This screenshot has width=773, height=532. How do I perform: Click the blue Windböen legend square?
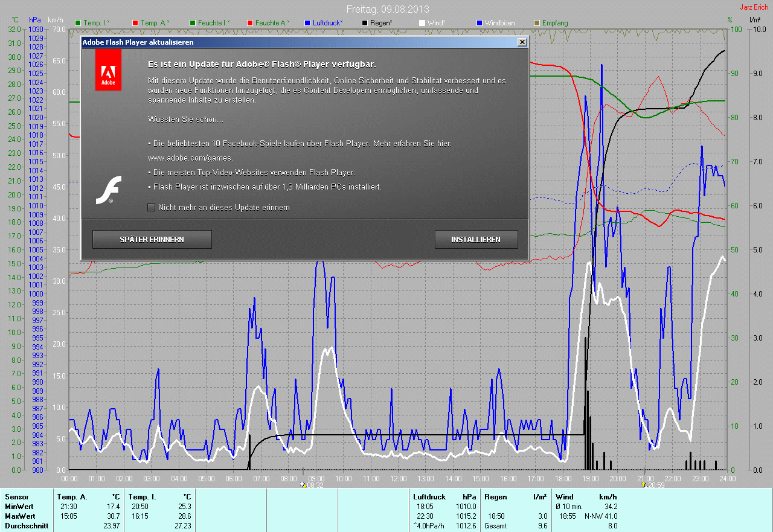click(x=480, y=23)
